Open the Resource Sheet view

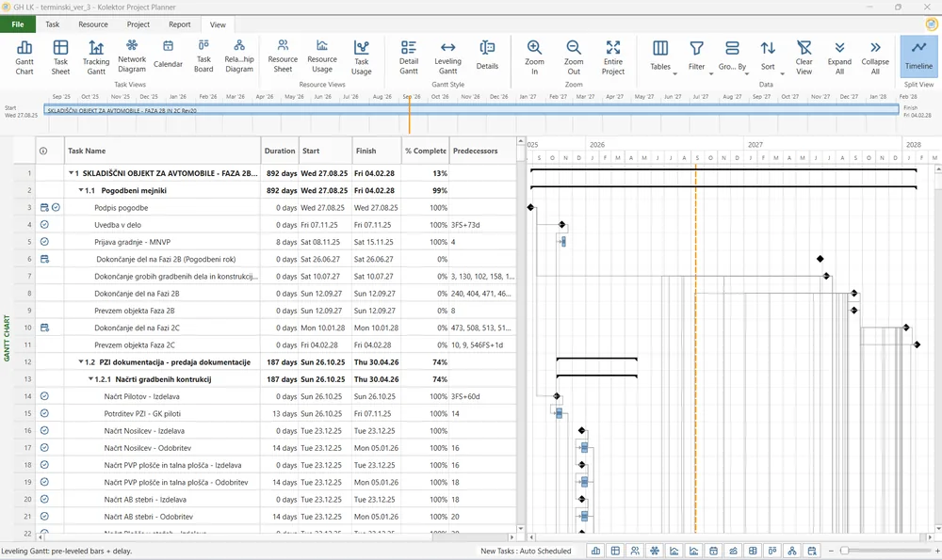coord(283,56)
